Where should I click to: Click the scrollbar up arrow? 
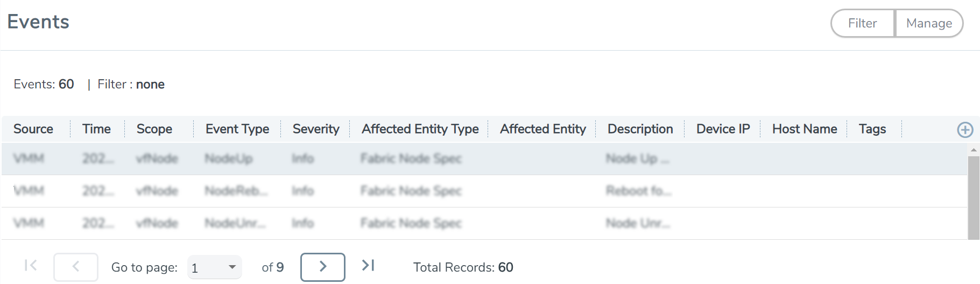tap(974, 150)
